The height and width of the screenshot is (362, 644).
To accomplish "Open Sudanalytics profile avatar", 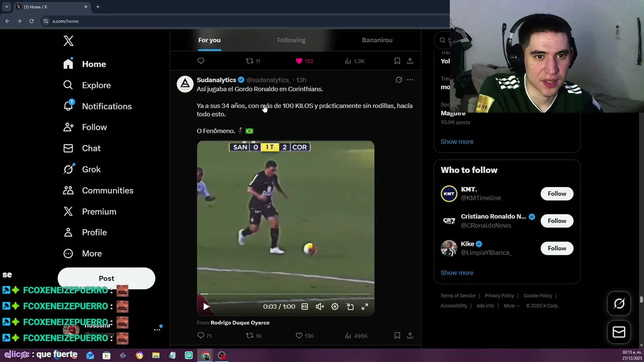I will point(185,84).
